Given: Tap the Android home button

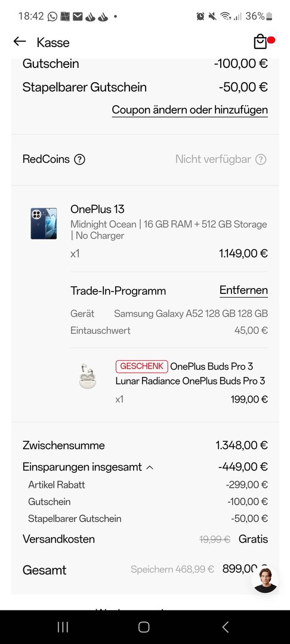Looking at the screenshot, I should pyautogui.click(x=144, y=627).
